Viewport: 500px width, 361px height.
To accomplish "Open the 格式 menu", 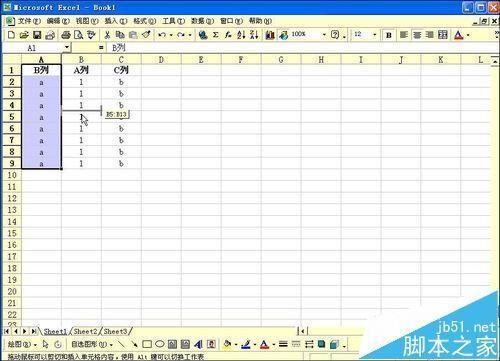I will 145,21.
